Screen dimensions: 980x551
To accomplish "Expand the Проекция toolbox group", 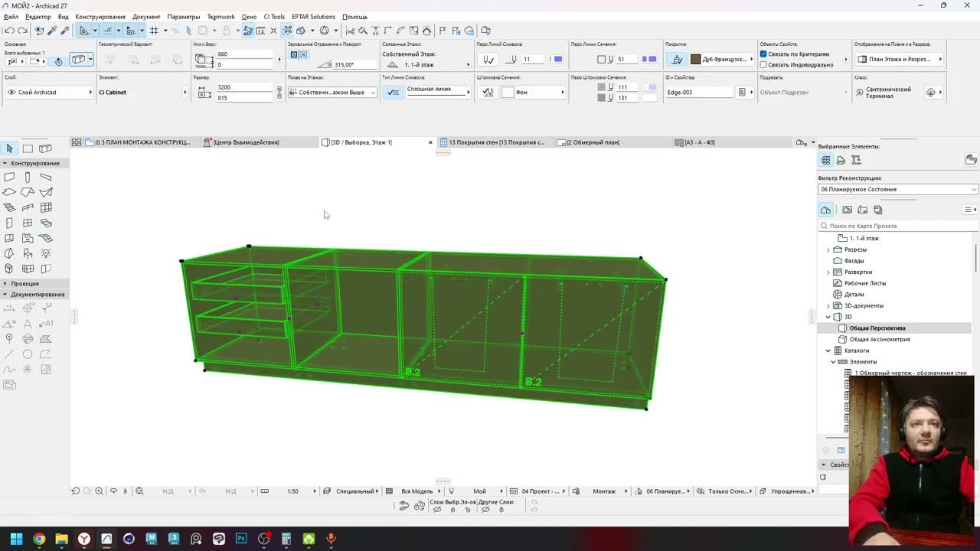I will point(5,283).
